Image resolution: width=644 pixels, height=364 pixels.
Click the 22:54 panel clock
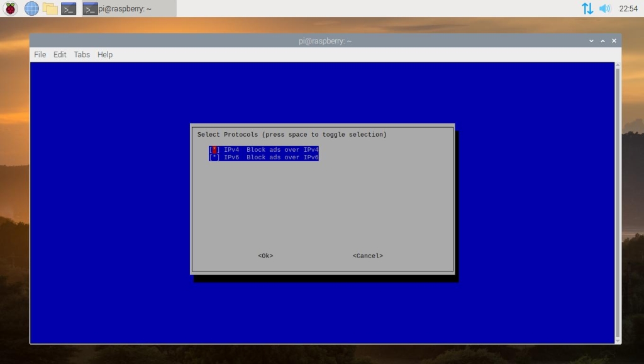628,8
